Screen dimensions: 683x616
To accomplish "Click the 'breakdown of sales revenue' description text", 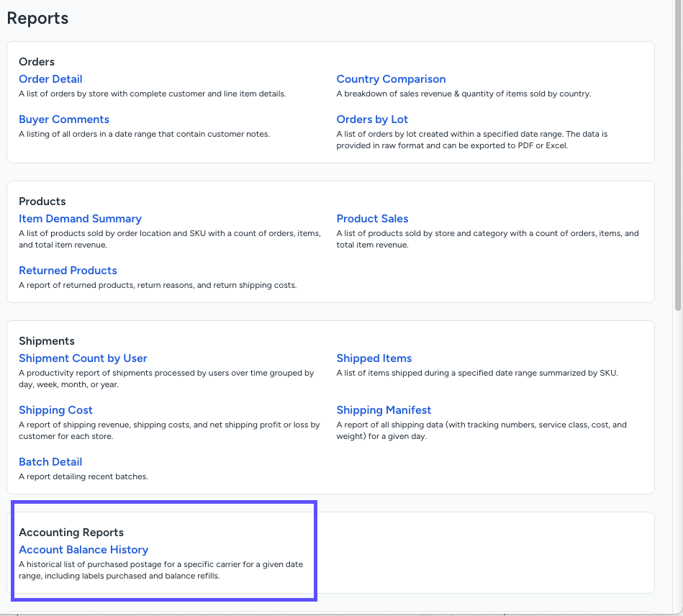I will 463,94.
